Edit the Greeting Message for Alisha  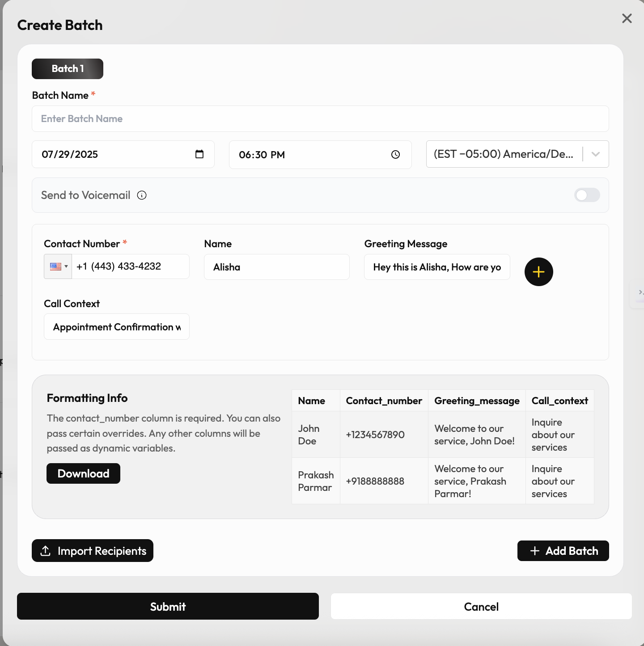pos(437,267)
